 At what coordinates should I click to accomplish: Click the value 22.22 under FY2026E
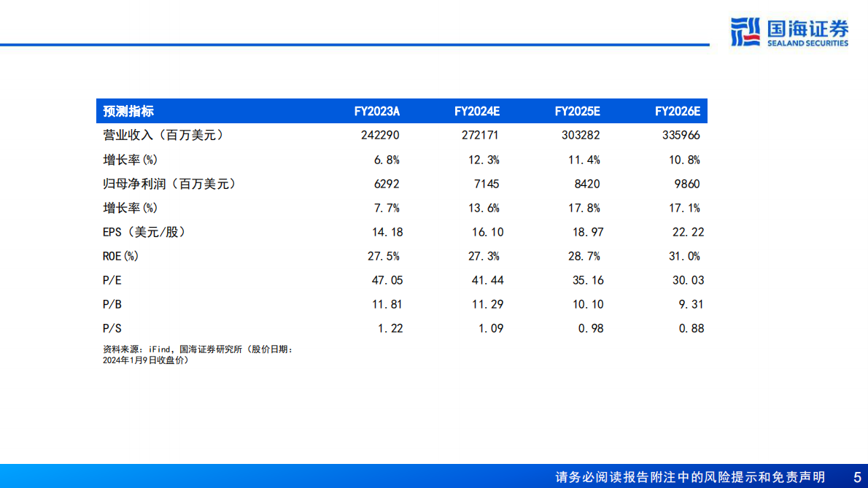click(689, 231)
